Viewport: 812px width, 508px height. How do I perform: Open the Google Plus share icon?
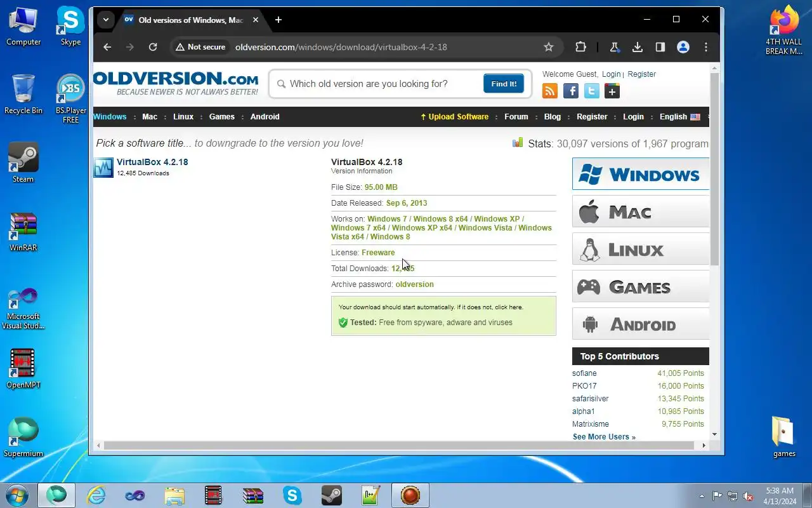(x=612, y=91)
